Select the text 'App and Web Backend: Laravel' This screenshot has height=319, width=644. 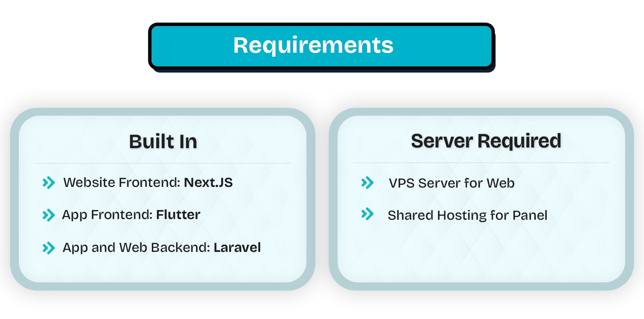click(x=162, y=247)
